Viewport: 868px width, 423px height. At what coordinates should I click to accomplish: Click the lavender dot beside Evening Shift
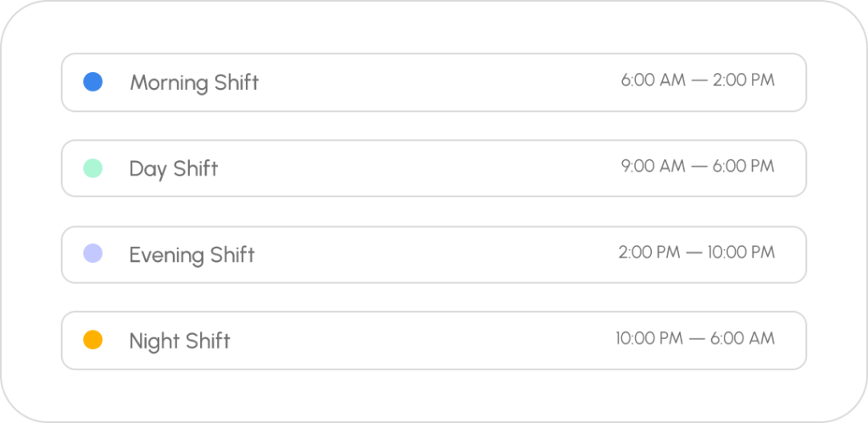tap(93, 253)
